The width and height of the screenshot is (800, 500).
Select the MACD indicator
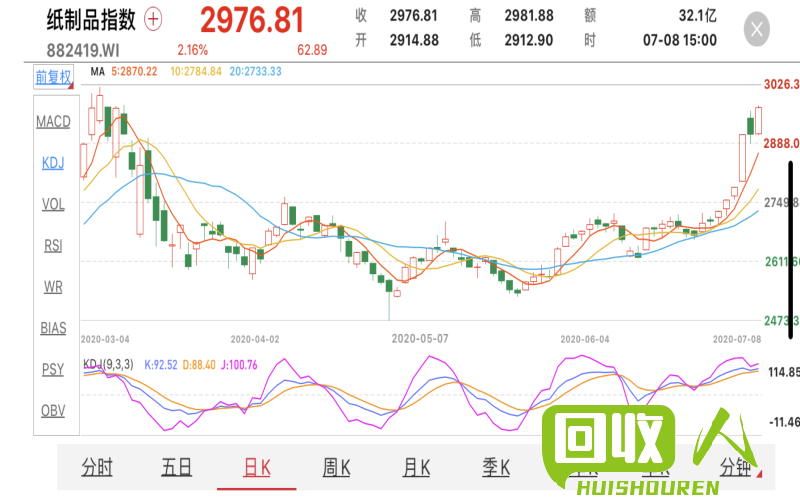(53, 121)
